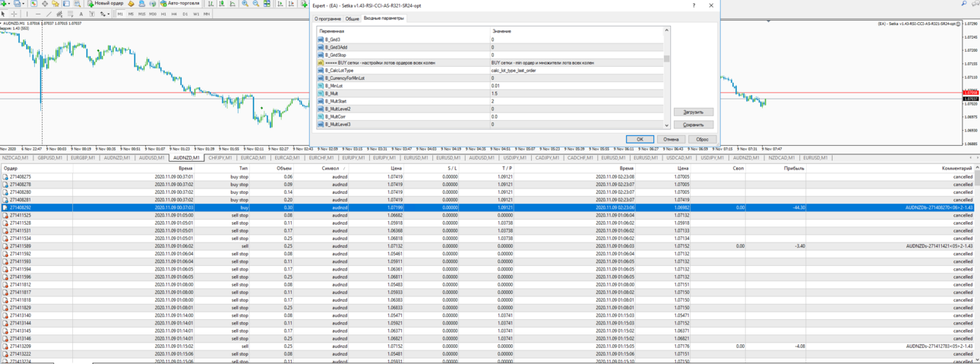
Task: Select B_Mult value 1.5 cell
Action: pos(577,93)
